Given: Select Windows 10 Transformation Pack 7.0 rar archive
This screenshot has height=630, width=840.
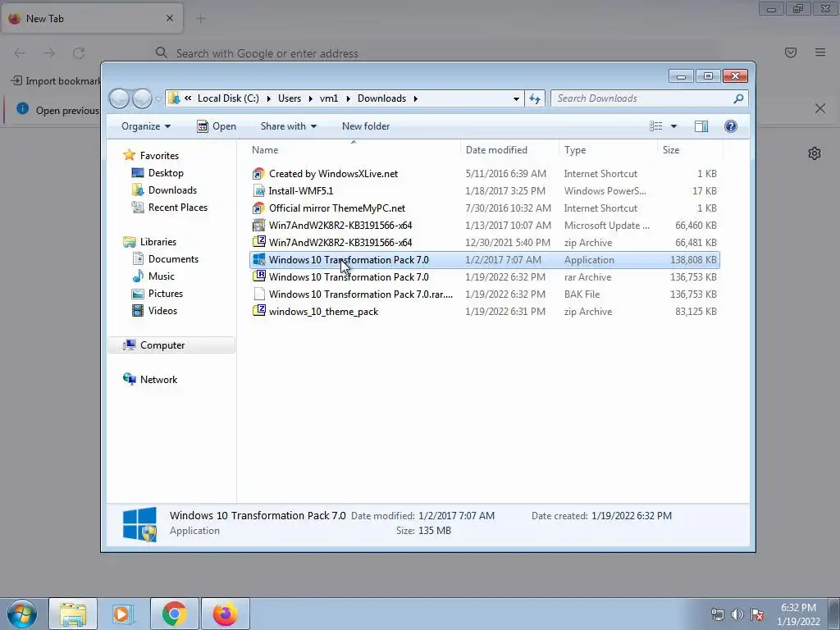Looking at the screenshot, I should click(x=484, y=277).
